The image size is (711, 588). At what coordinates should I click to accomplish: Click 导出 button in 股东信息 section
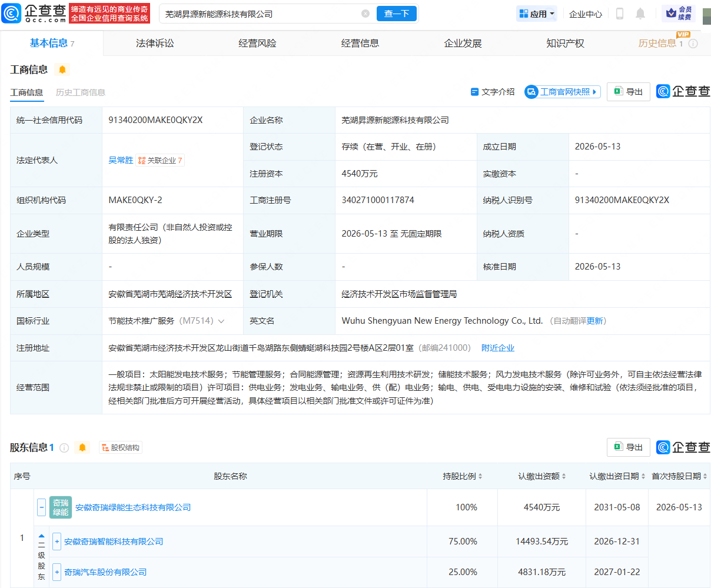click(629, 447)
